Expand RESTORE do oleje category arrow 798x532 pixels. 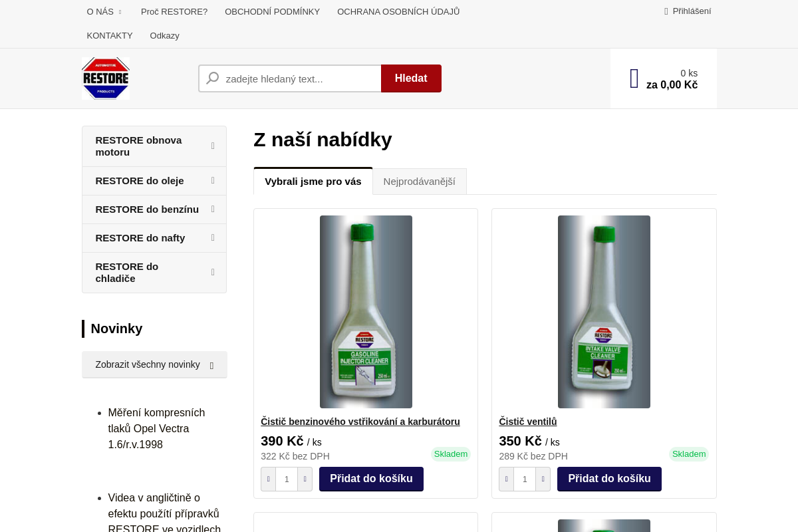(x=213, y=180)
